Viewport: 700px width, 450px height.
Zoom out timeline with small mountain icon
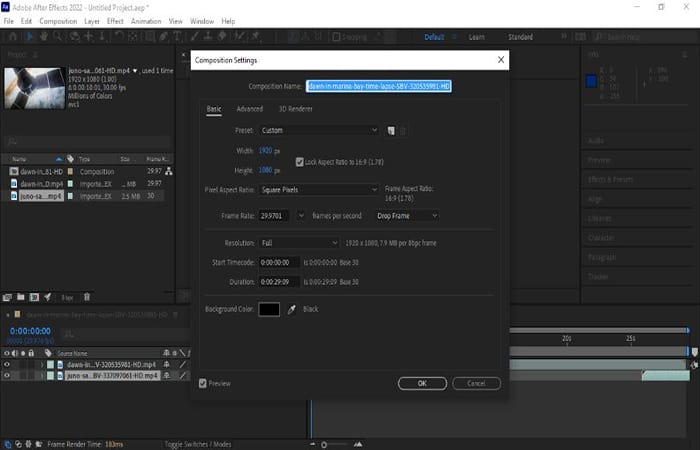[312, 445]
